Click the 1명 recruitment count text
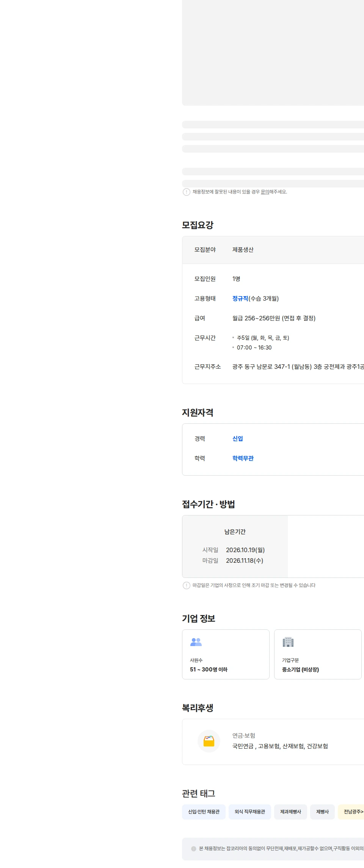The image size is (364, 868). coord(236,279)
